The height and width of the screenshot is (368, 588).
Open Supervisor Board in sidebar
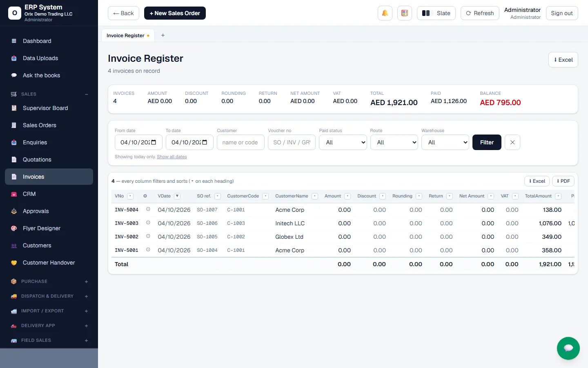pos(49,108)
